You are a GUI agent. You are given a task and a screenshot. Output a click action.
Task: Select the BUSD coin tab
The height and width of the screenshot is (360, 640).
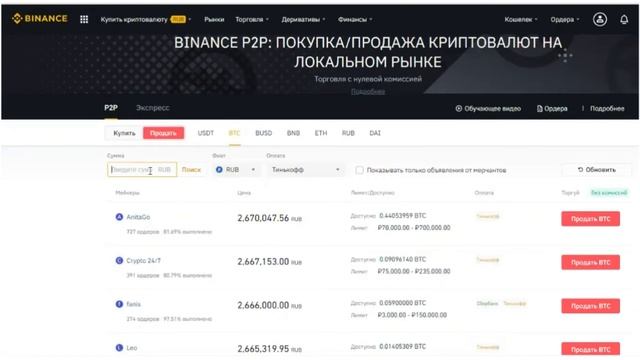[x=263, y=133]
